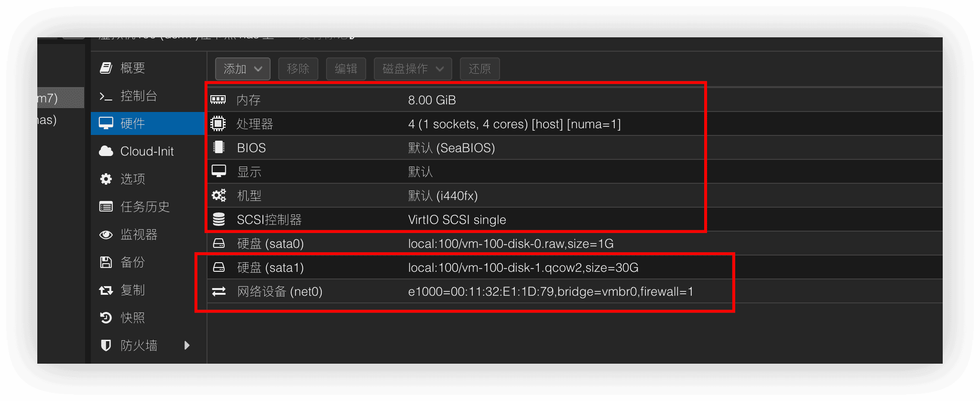The width and height of the screenshot is (980, 401).
Task: Open the Cloud-Init section
Action: [x=146, y=151]
